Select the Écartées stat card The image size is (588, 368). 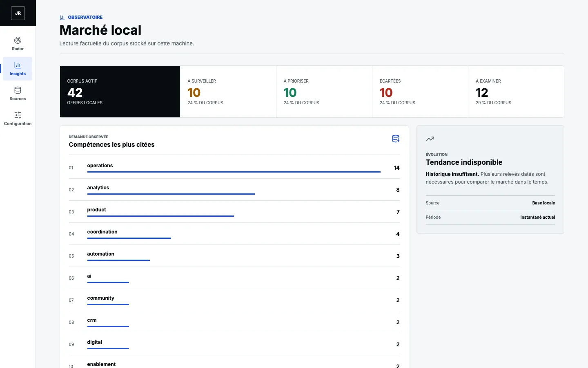[420, 92]
